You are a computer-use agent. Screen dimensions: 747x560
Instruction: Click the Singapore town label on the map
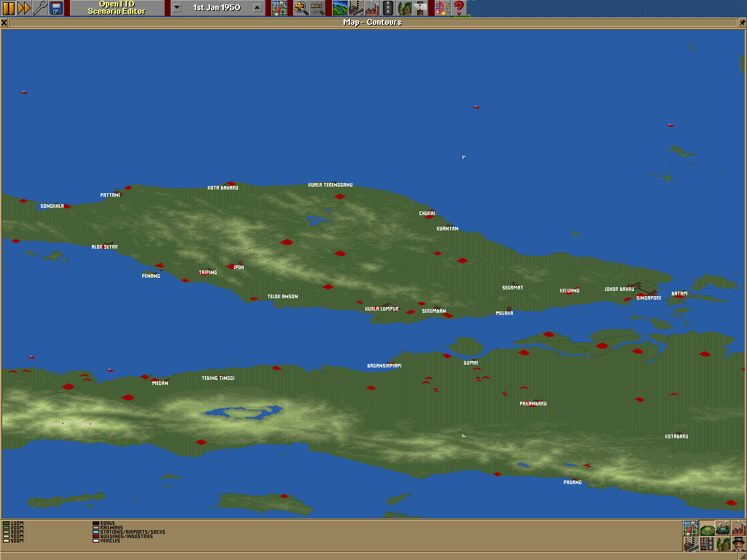point(649,297)
